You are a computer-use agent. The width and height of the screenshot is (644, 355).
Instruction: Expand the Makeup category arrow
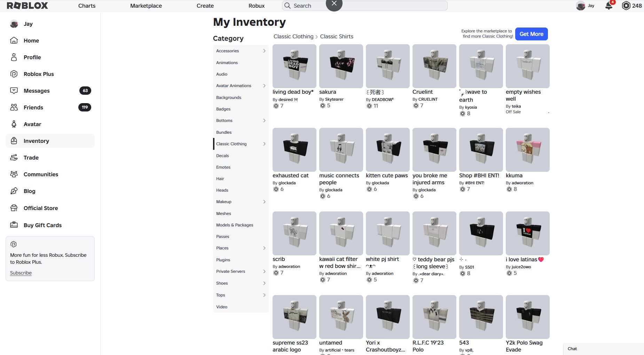pyautogui.click(x=264, y=202)
